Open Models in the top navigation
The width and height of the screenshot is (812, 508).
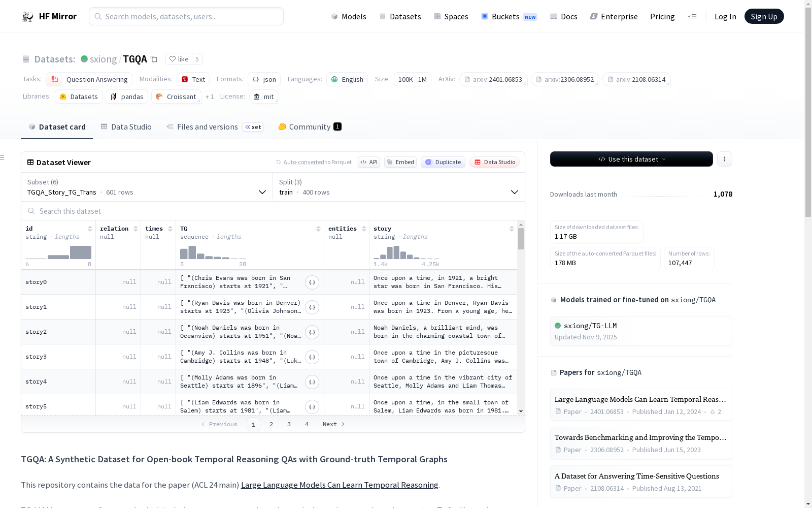(348, 17)
